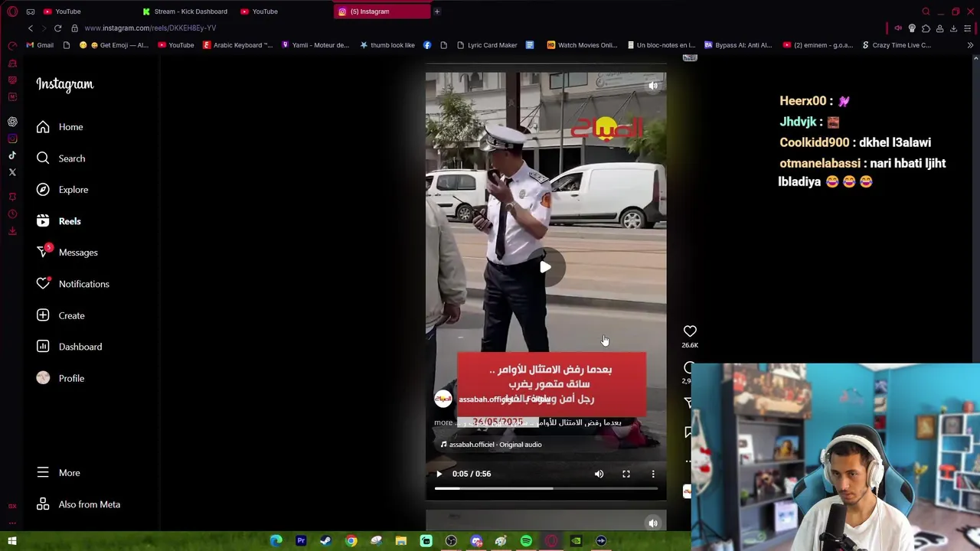
Task: Open the Notifications panel
Action: (x=73, y=284)
